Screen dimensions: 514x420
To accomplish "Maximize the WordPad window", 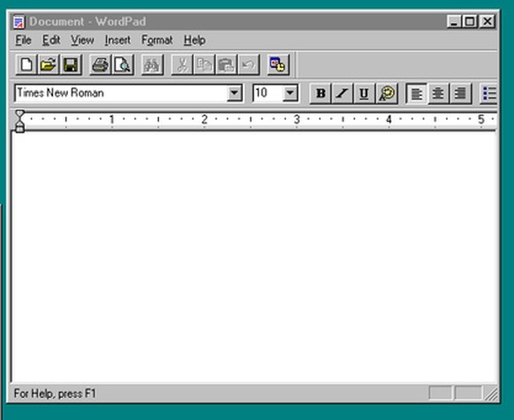I will point(470,22).
